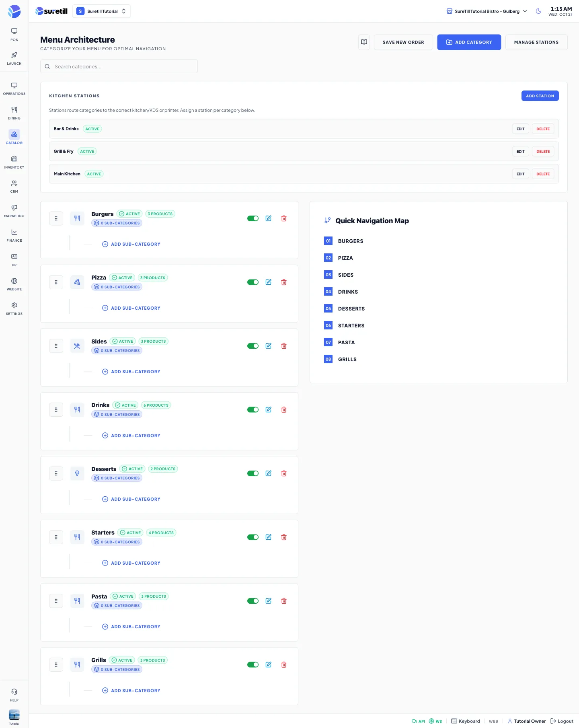Jump to Desserts in Quick Navigation Map
Image resolution: width=579 pixels, height=728 pixels.
pos(345,309)
